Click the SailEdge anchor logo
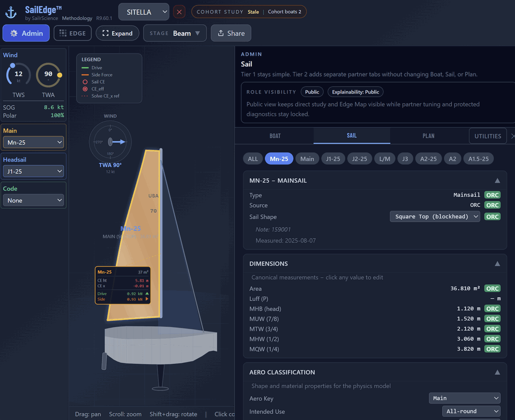 10,12
